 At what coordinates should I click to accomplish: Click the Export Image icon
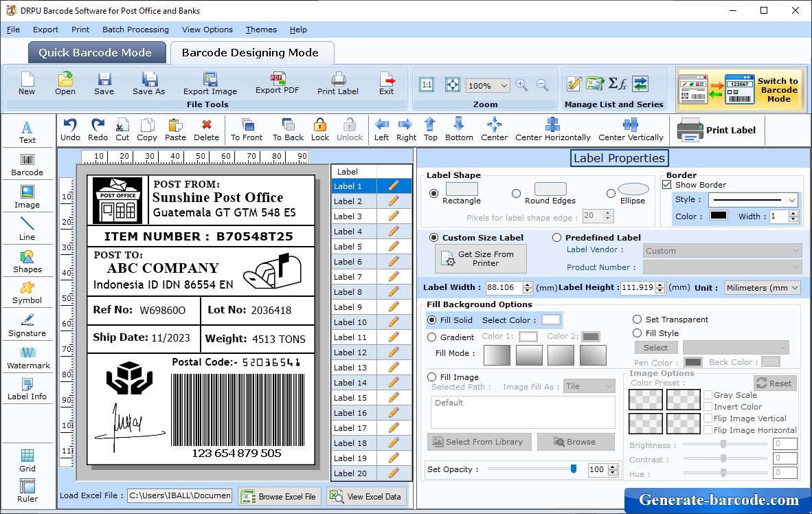tap(210, 83)
